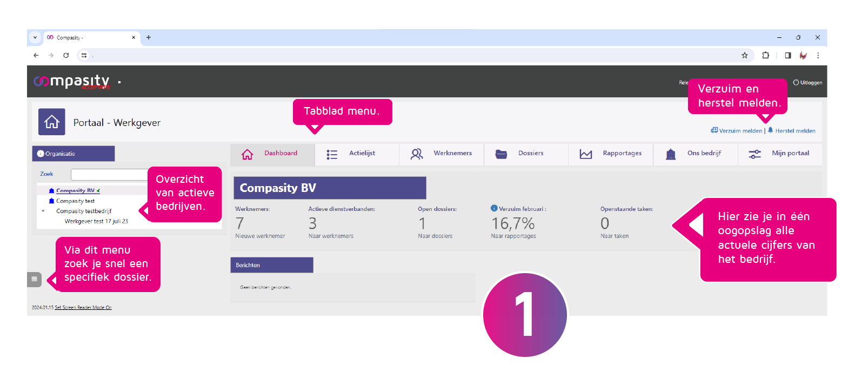The width and height of the screenshot is (868, 384).
Task: Click the Organisatie info icon
Action: tap(41, 154)
